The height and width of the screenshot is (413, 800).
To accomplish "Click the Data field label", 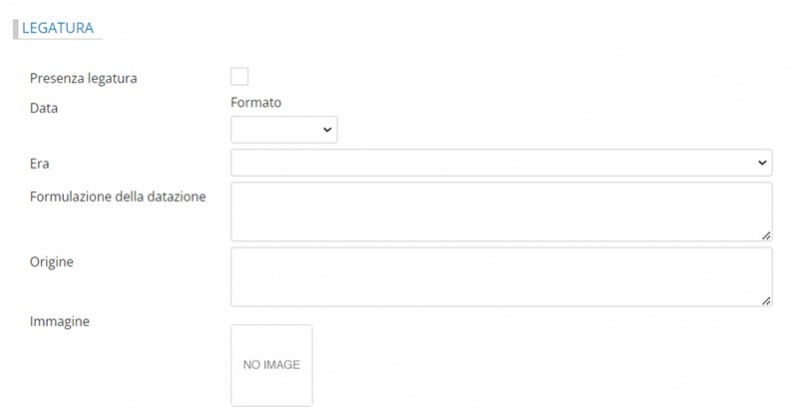I will (44, 107).
